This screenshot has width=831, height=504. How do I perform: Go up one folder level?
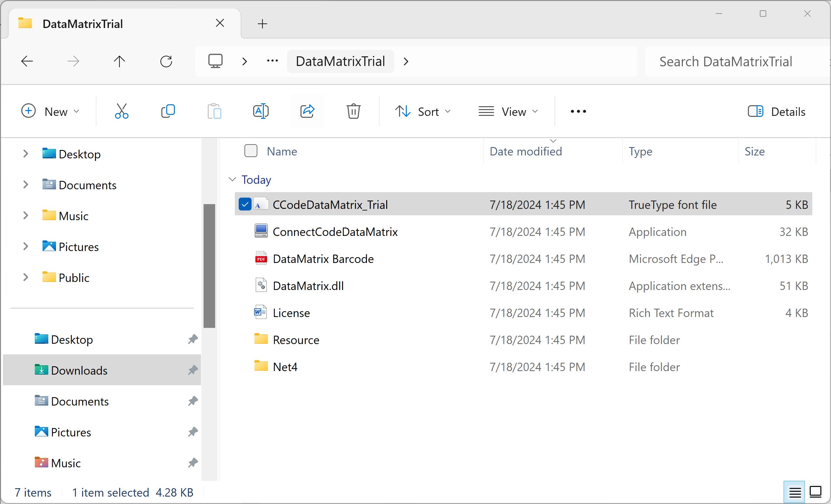[119, 61]
